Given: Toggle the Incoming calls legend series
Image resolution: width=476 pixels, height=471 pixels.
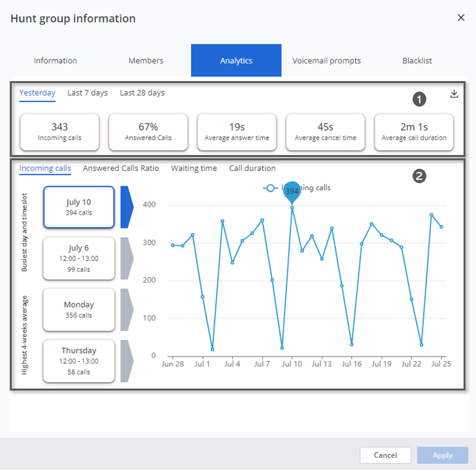Looking at the screenshot, I should click(297, 188).
